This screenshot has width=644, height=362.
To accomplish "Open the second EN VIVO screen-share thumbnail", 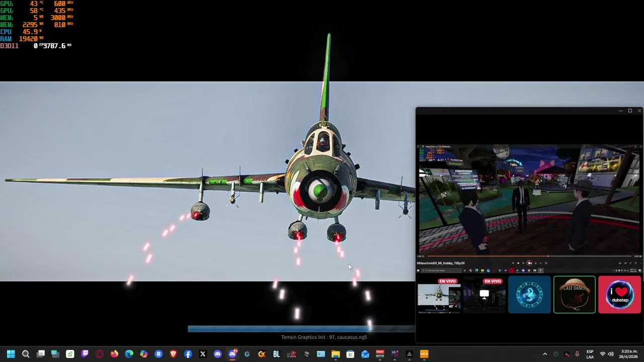I will (x=484, y=295).
